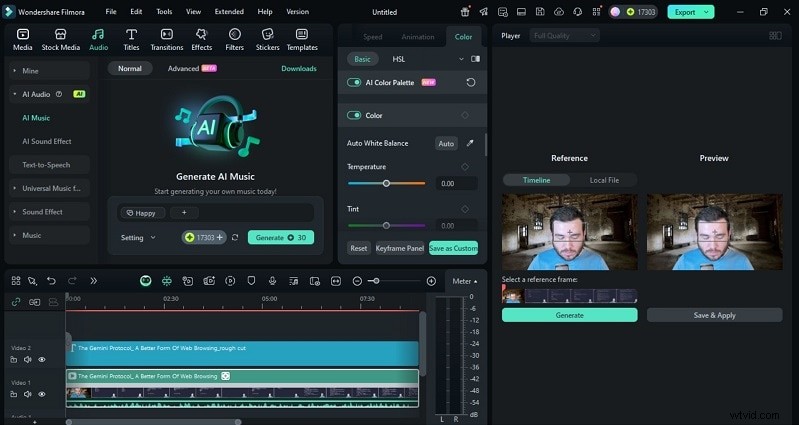Click the Save & Apply button
The image size is (799, 425).
click(714, 315)
